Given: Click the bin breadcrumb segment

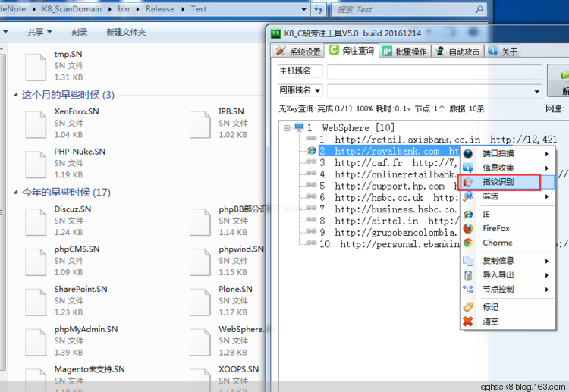Looking at the screenshot, I should [124, 9].
